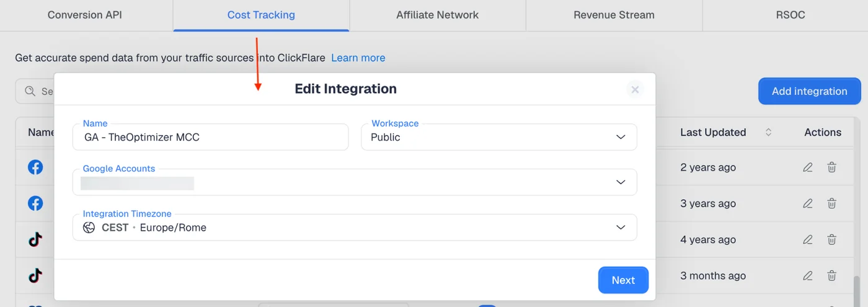Delete the integration updated 2 years ago

(832, 167)
